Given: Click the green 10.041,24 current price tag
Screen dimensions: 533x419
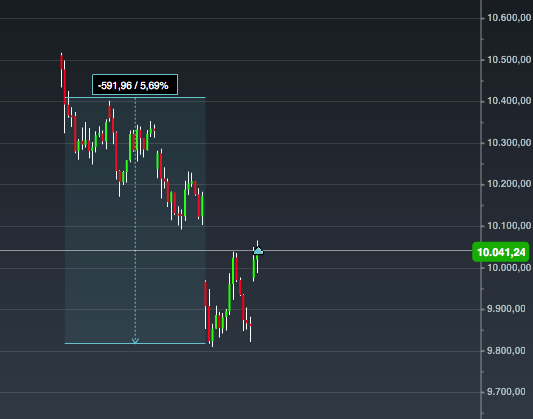Looking at the screenshot, I should click(x=500, y=252).
